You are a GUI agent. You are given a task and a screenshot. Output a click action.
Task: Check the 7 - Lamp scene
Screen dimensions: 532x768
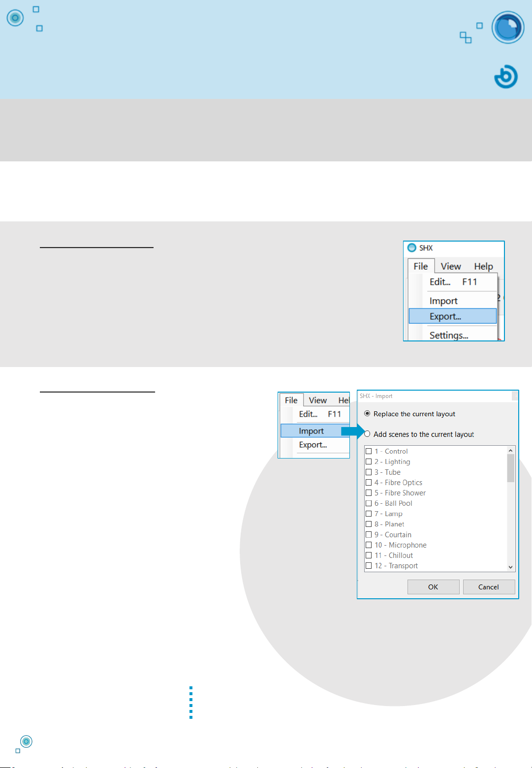click(x=369, y=514)
